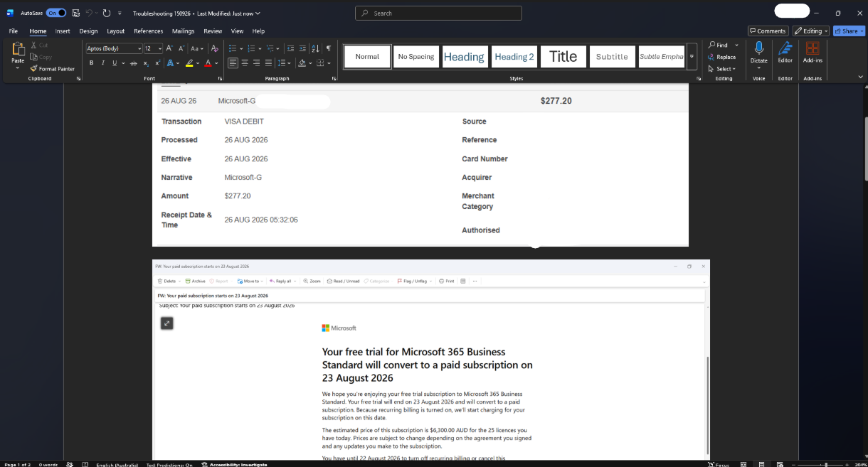Screen dimensions: 868x467
Task: Click the Search box in title bar
Action: (438, 13)
